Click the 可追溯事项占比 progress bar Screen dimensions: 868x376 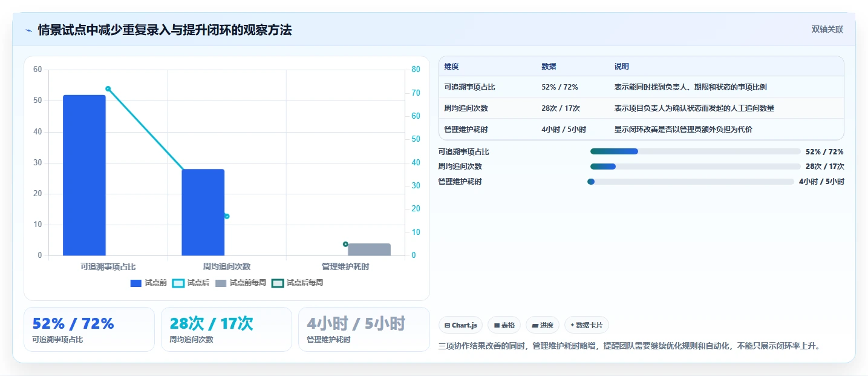point(696,151)
